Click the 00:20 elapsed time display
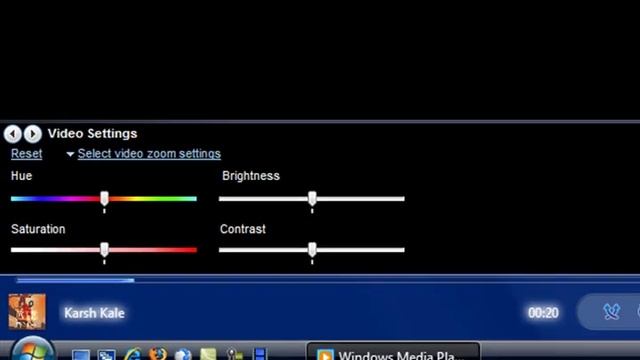Screen dimensions: 640x360 click(543, 313)
